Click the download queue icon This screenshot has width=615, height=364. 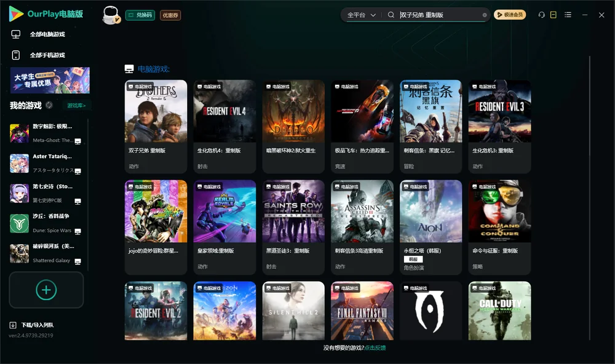pos(12,325)
